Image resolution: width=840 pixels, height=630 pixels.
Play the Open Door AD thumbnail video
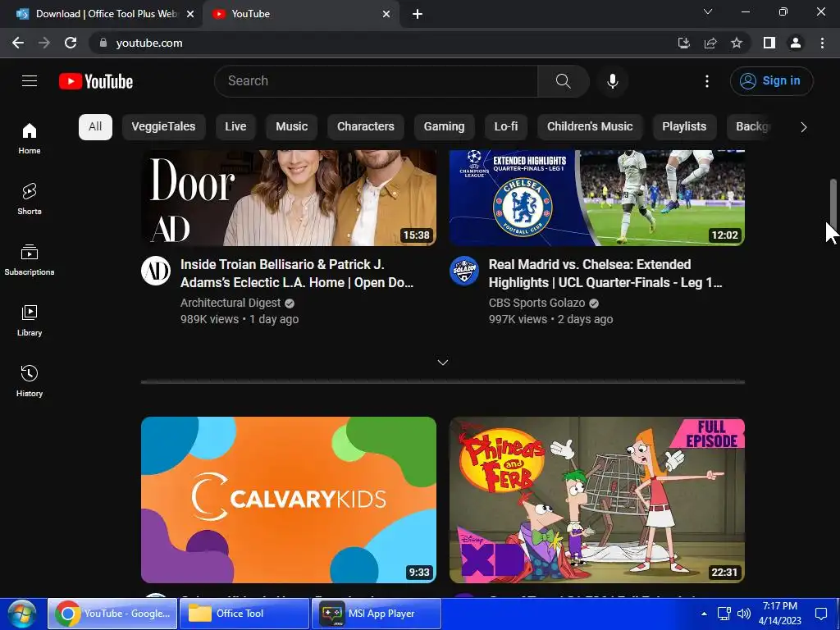point(289,198)
